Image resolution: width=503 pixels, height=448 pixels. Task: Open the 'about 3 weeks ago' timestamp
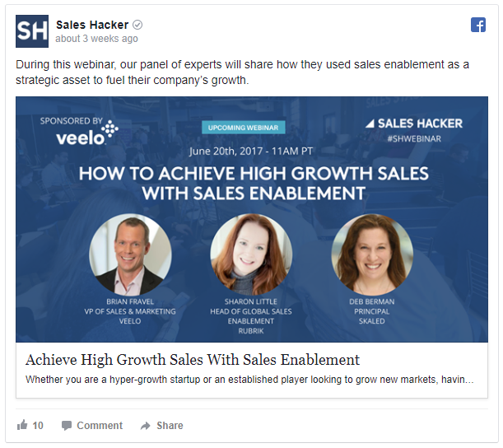(96, 39)
